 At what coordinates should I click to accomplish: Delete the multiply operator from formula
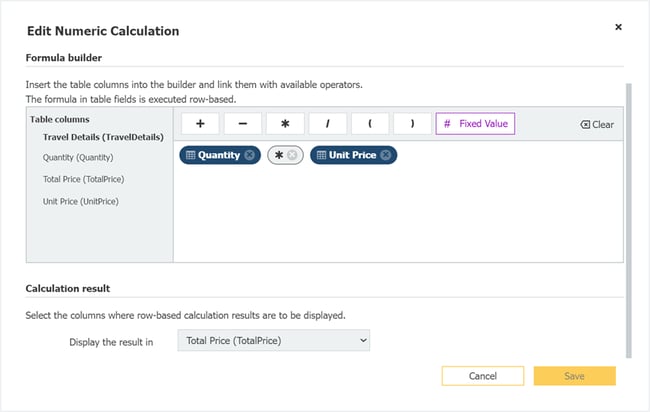(x=292, y=155)
